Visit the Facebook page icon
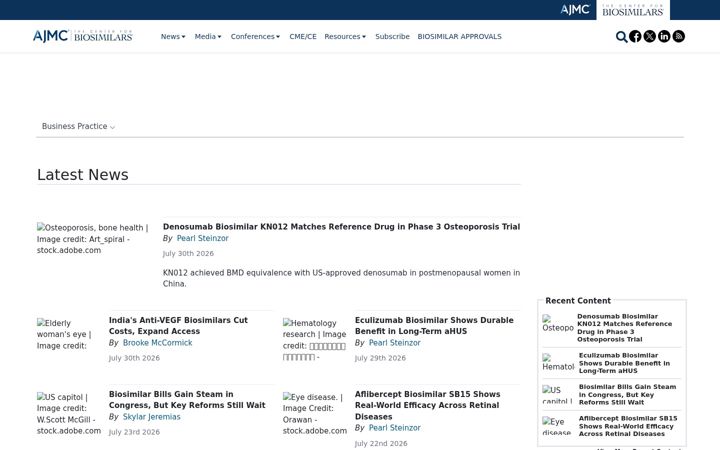Image resolution: width=720 pixels, height=450 pixels. click(x=635, y=36)
